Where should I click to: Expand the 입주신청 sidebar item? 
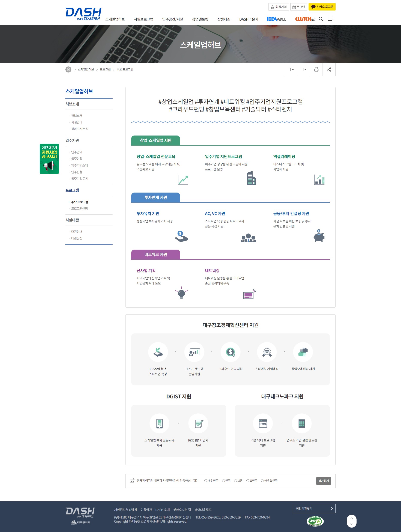coord(77,172)
